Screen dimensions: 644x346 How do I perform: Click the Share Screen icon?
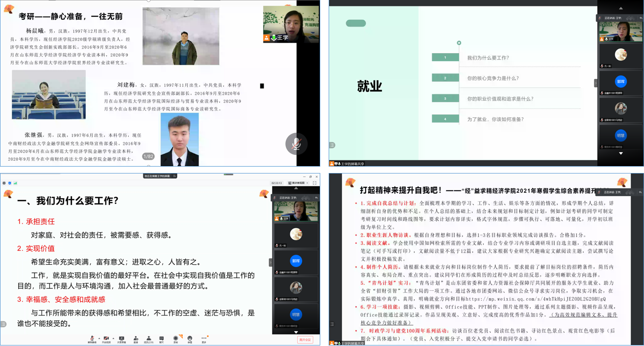(122, 339)
